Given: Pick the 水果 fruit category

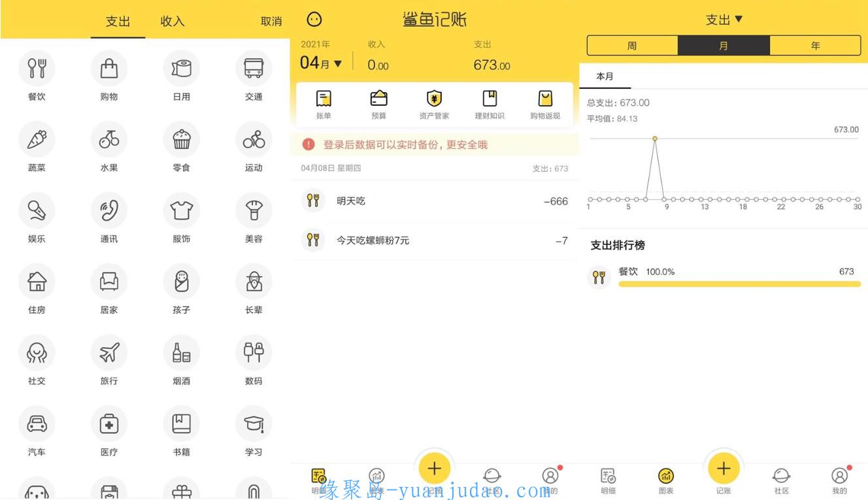Looking at the screenshot, I should pyautogui.click(x=109, y=139).
